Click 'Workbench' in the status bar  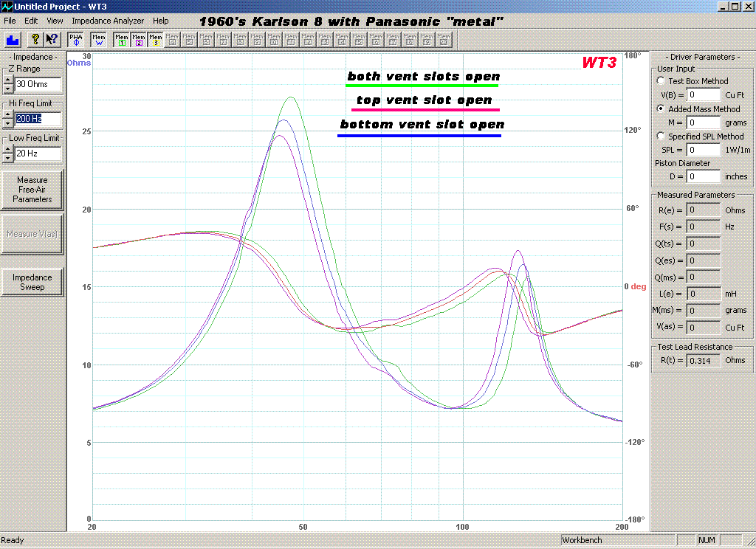(582, 540)
